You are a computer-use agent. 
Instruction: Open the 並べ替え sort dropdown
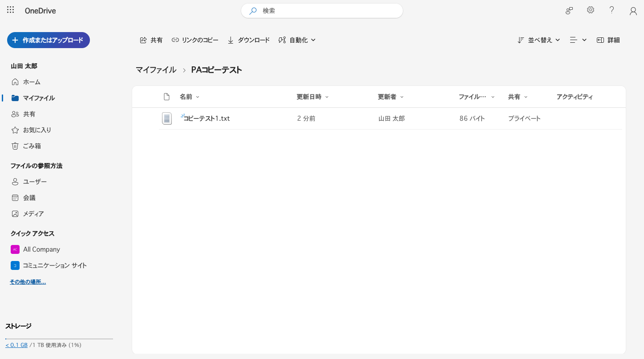pyautogui.click(x=539, y=40)
